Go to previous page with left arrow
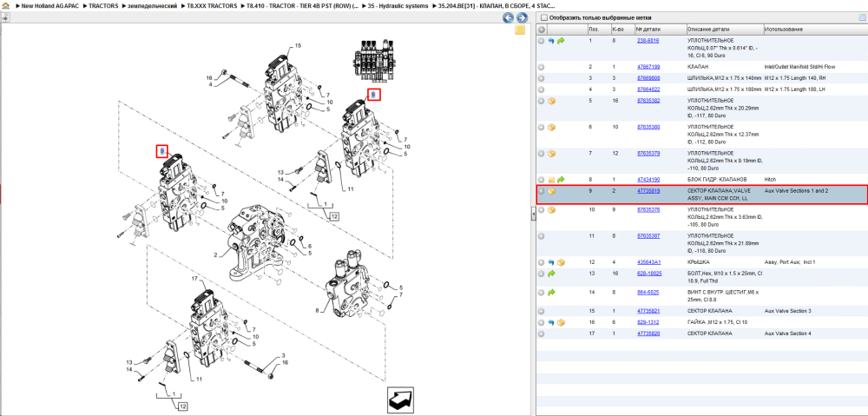The height and width of the screenshot is (416, 868). coord(507,17)
